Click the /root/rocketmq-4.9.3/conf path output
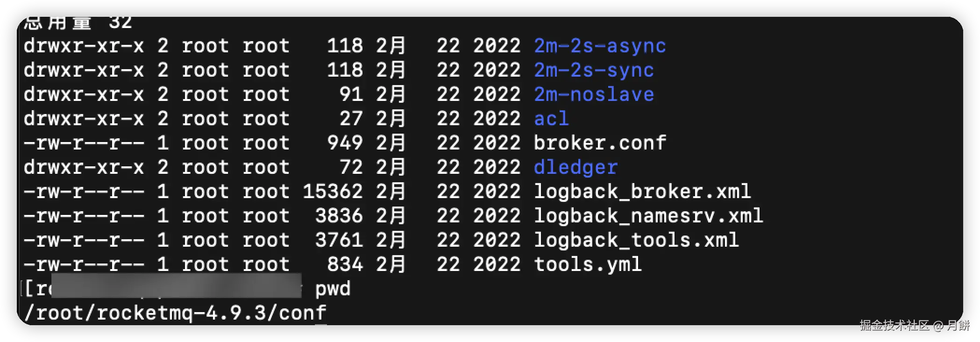980x342 pixels. click(x=175, y=313)
